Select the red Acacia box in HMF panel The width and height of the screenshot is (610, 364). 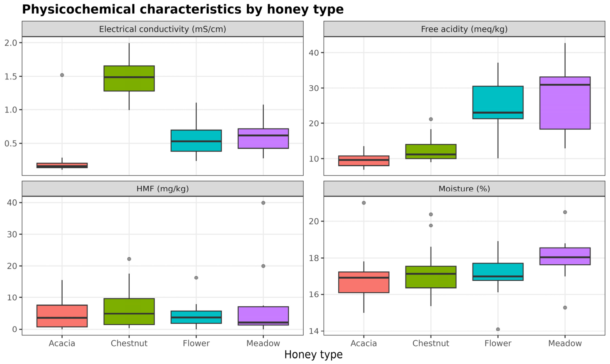tap(62, 316)
